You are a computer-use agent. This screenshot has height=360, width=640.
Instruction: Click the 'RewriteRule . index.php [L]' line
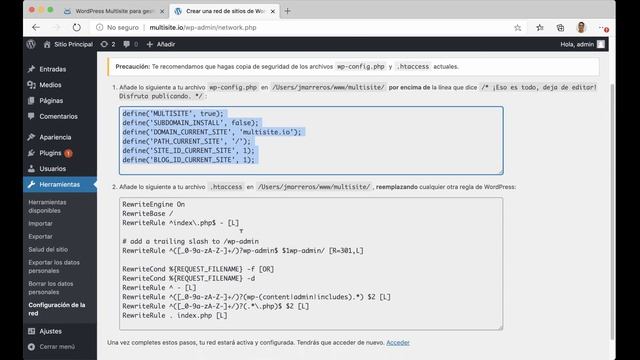pos(175,316)
